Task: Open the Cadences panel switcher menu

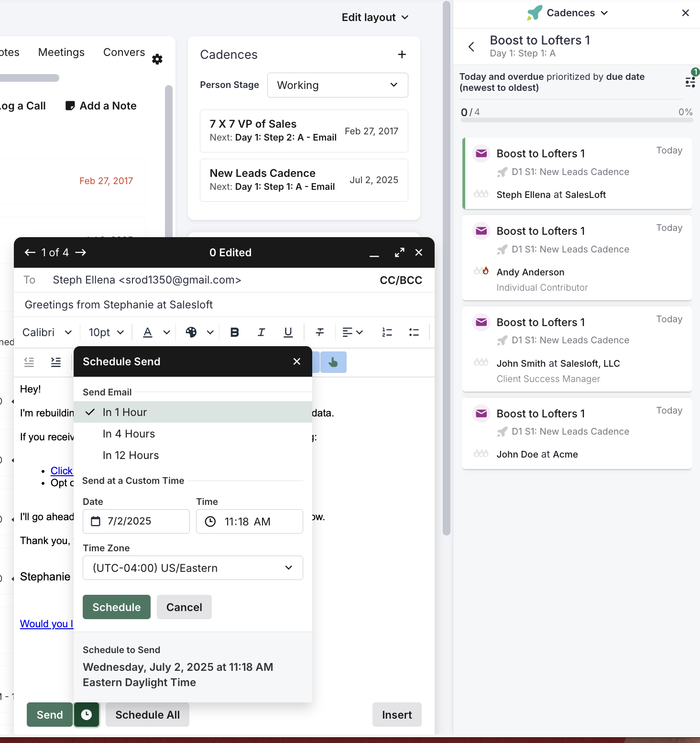Action: [568, 13]
